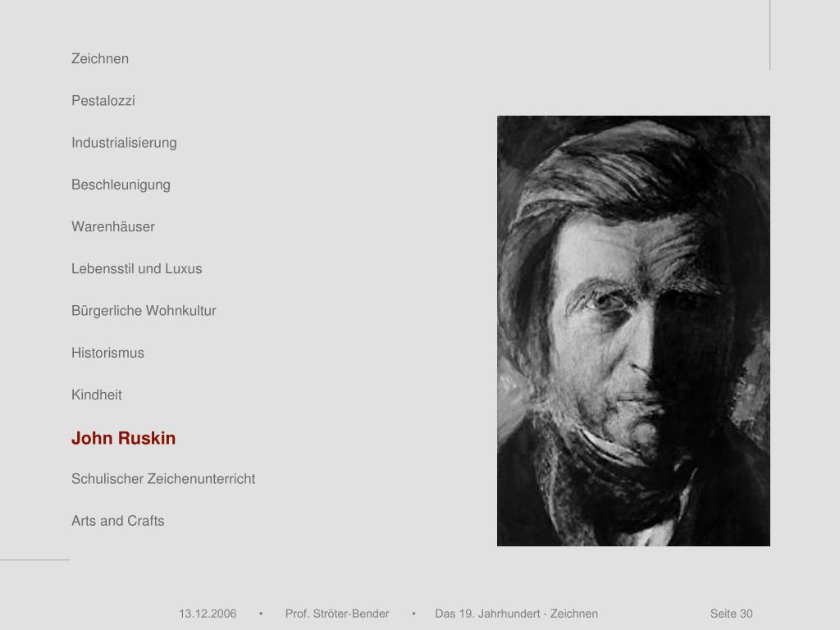Viewport: 840px width, 630px height.
Task: Select Bürgerliche Wohnkultur in the outline
Action: tap(144, 311)
